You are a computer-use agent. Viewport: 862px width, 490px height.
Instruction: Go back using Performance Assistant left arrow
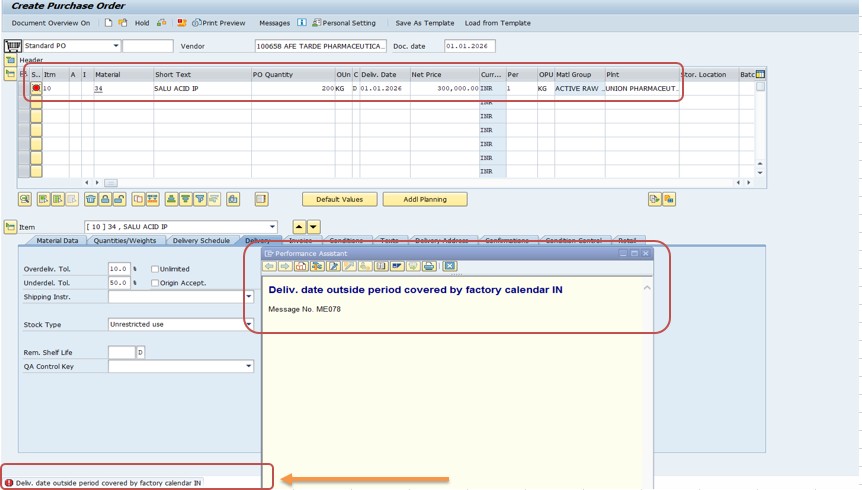pos(270,267)
